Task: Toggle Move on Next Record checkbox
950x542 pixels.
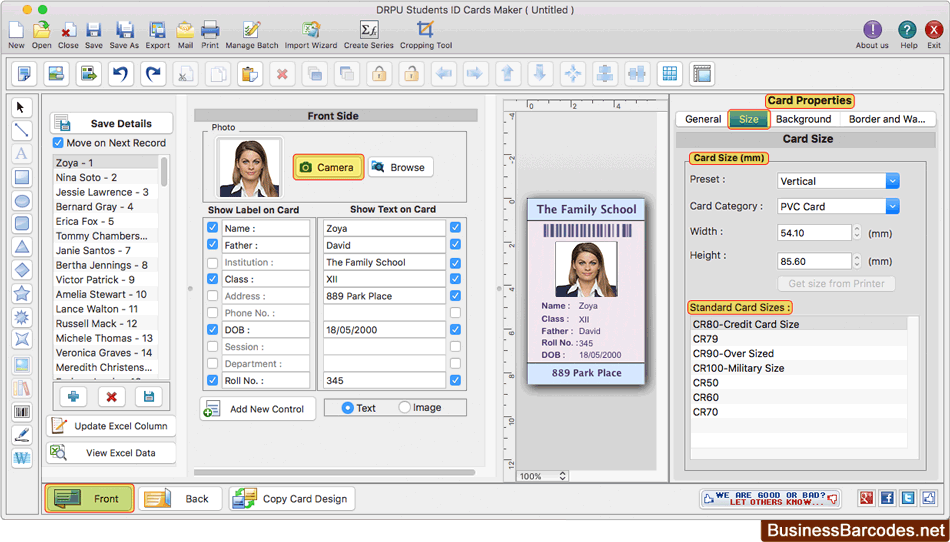Action: tap(58, 143)
